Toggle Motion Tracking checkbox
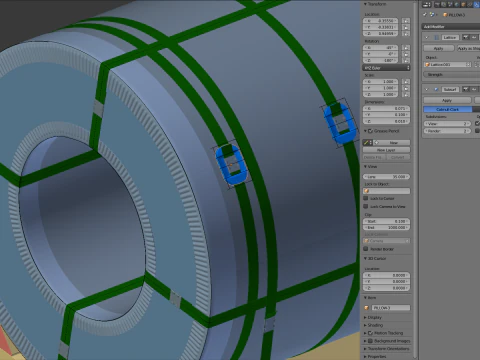 (x=370, y=333)
